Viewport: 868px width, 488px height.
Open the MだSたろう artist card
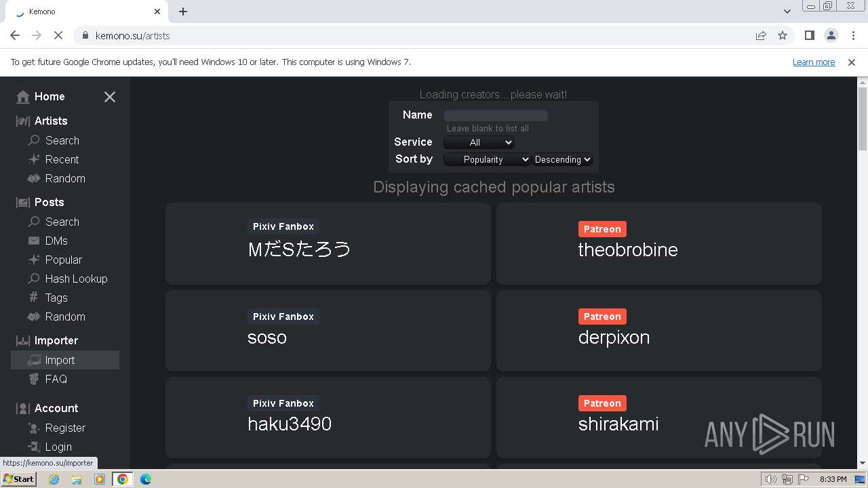(328, 243)
